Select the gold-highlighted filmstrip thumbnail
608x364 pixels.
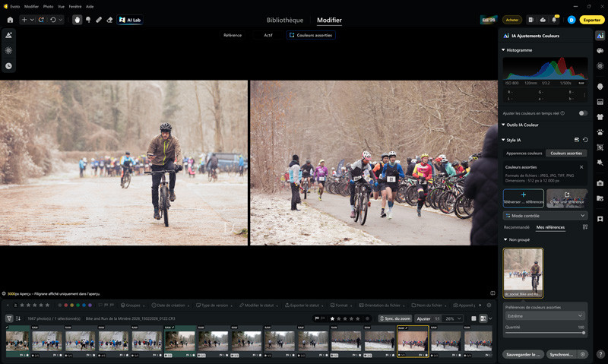tap(413, 341)
